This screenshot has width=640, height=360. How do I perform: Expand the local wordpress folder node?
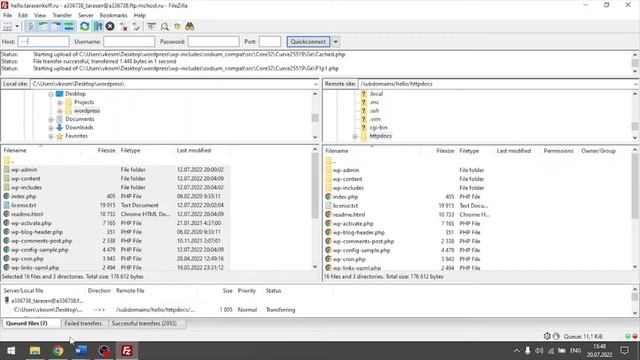tap(60, 111)
